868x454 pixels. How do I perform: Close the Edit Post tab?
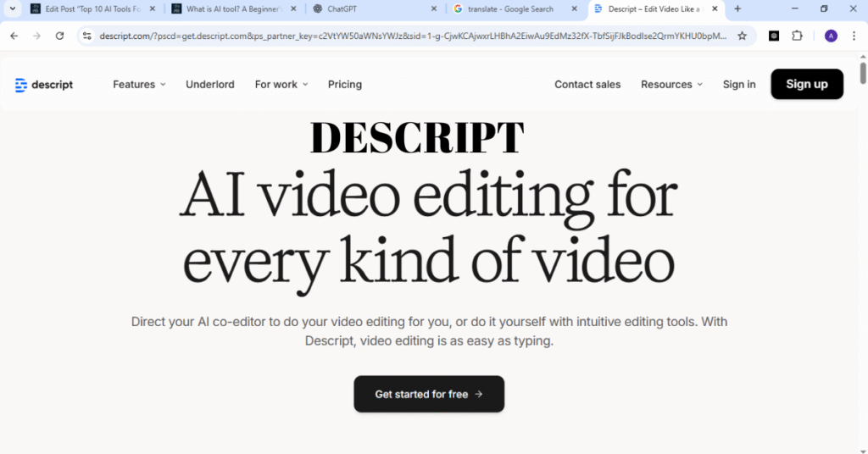click(153, 8)
